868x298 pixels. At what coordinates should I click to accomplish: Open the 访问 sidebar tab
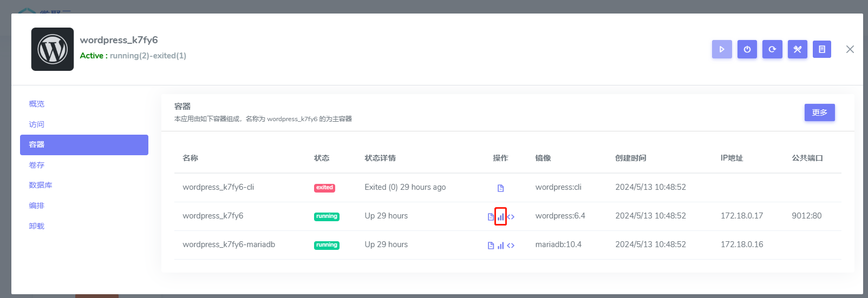tap(37, 124)
